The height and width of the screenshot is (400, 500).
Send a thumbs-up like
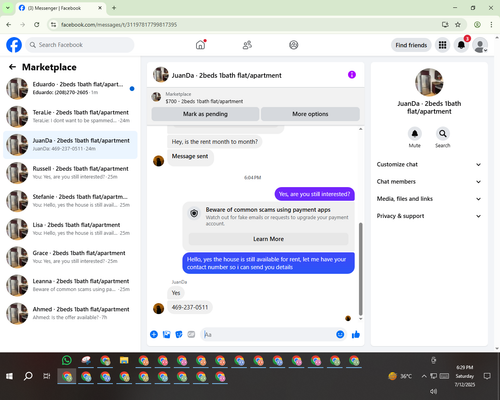[356, 334]
